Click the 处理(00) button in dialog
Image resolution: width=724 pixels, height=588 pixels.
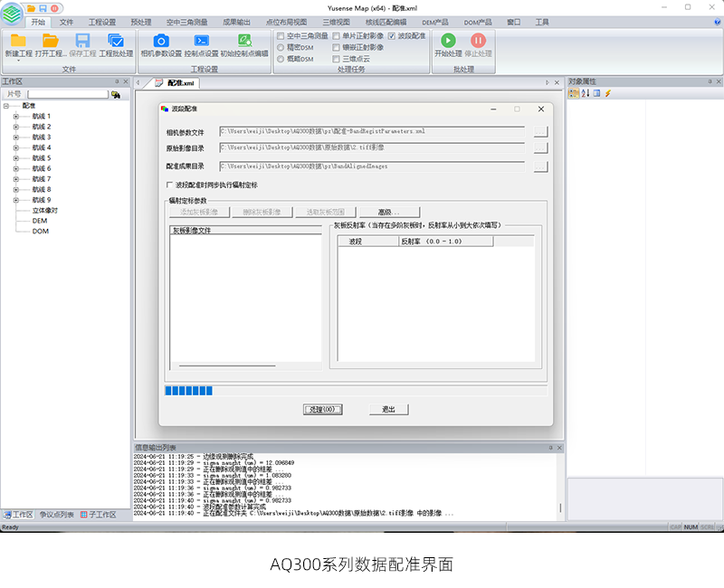[322, 410]
